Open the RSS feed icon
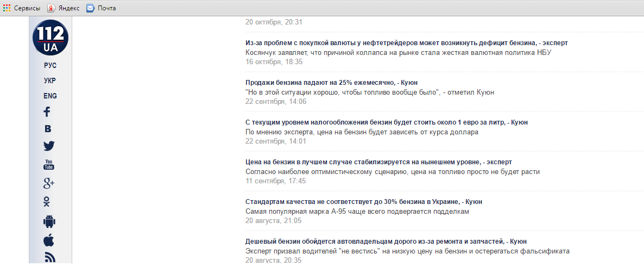 pyautogui.click(x=49, y=258)
